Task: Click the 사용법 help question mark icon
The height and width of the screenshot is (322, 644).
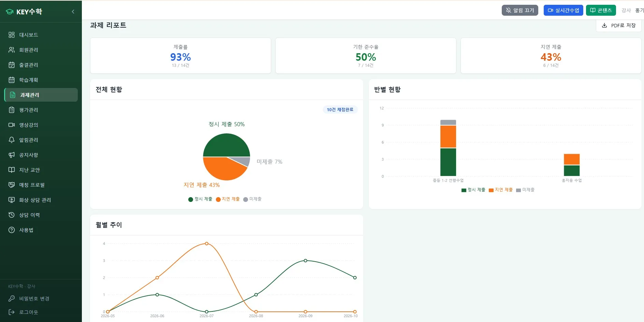Action: pyautogui.click(x=12, y=230)
